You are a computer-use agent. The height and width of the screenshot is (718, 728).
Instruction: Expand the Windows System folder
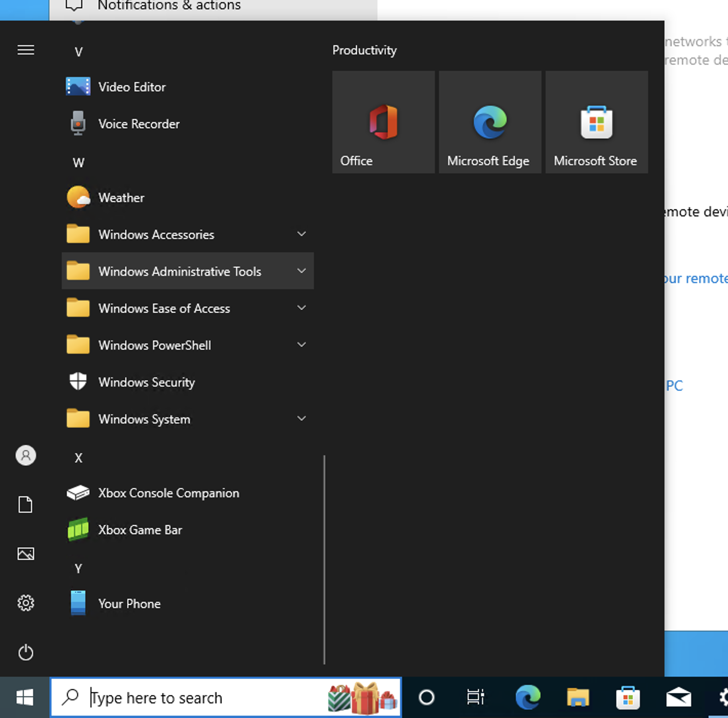pyautogui.click(x=188, y=419)
